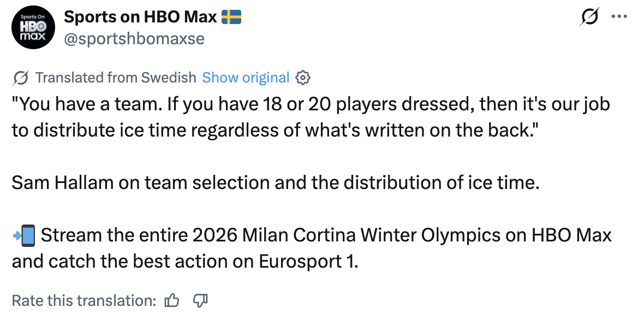644x319 pixels.
Task: Click the mobile phone emoji before Stream
Action: point(23,236)
